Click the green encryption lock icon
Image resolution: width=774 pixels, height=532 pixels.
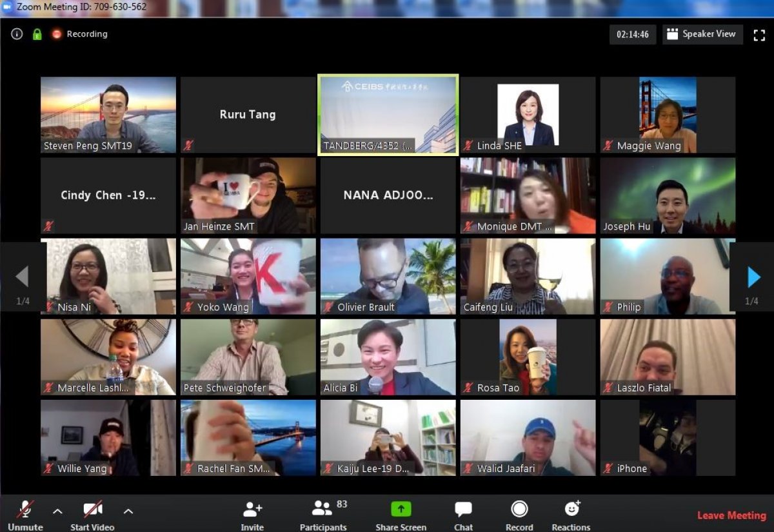tap(37, 34)
